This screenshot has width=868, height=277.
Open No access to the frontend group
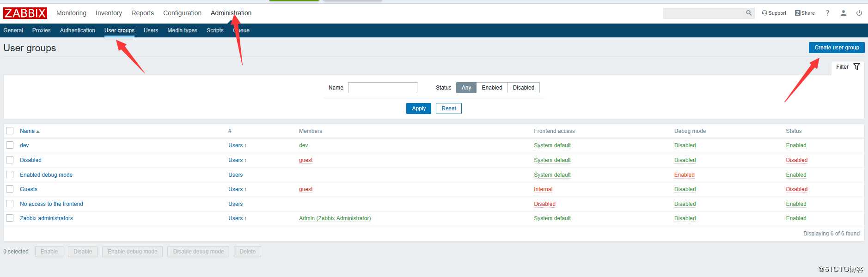51,204
